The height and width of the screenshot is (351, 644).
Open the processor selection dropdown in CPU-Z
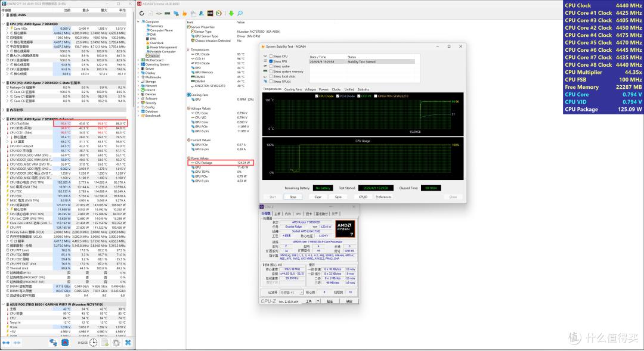point(292,292)
